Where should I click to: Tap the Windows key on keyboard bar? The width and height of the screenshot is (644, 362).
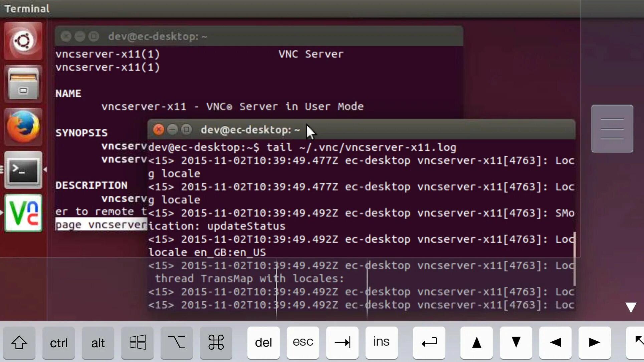coord(137,343)
